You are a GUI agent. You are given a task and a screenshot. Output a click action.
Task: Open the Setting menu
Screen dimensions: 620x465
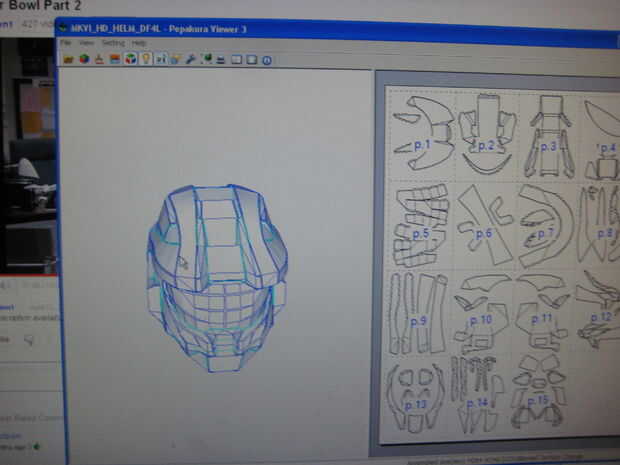pos(113,42)
